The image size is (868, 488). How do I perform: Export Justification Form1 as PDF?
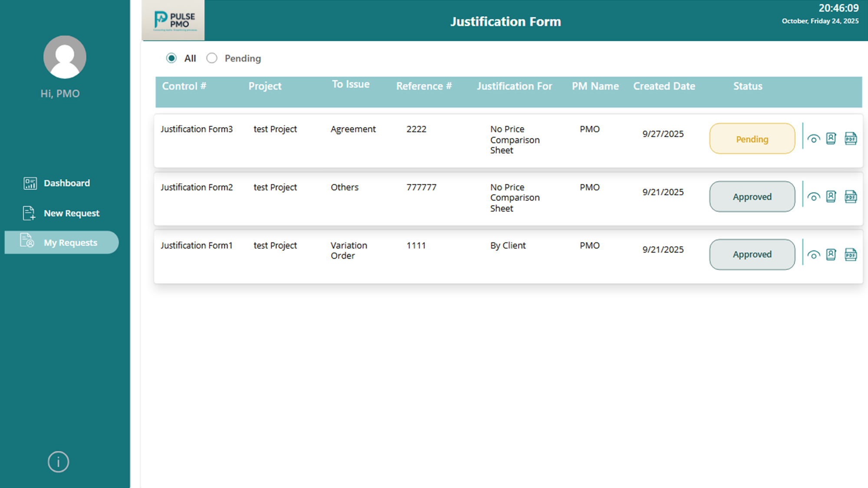point(851,255)
